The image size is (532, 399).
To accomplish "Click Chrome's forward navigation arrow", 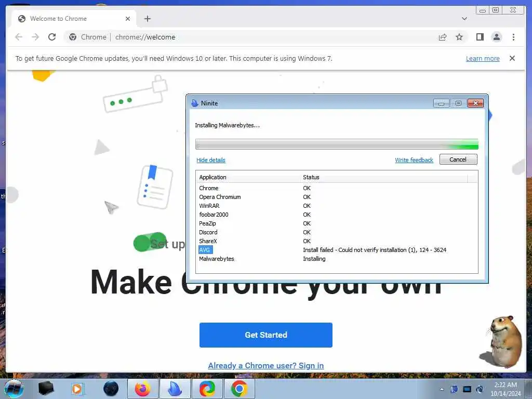I will [35, 37].
